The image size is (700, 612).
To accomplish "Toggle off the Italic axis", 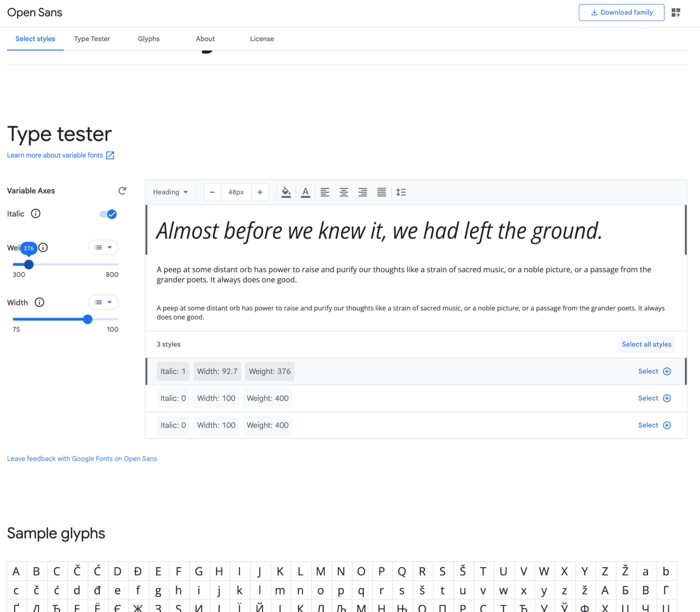I will point(108,214).
